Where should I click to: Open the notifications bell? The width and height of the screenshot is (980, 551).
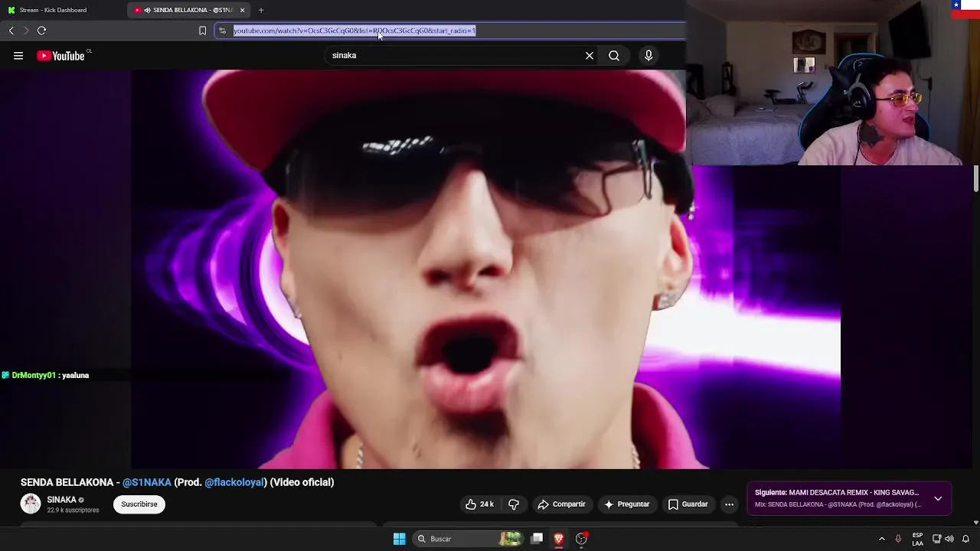point(966,539)
